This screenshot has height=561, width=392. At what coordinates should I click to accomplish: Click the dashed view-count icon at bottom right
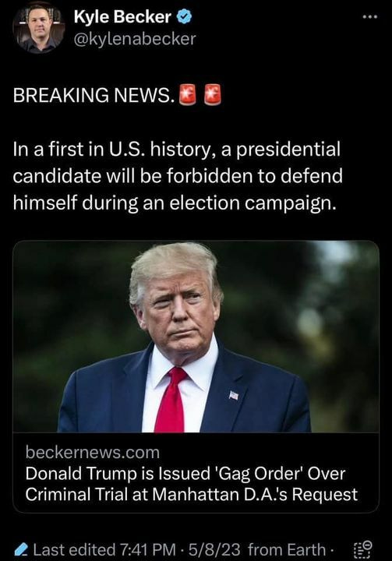(363, 549)
